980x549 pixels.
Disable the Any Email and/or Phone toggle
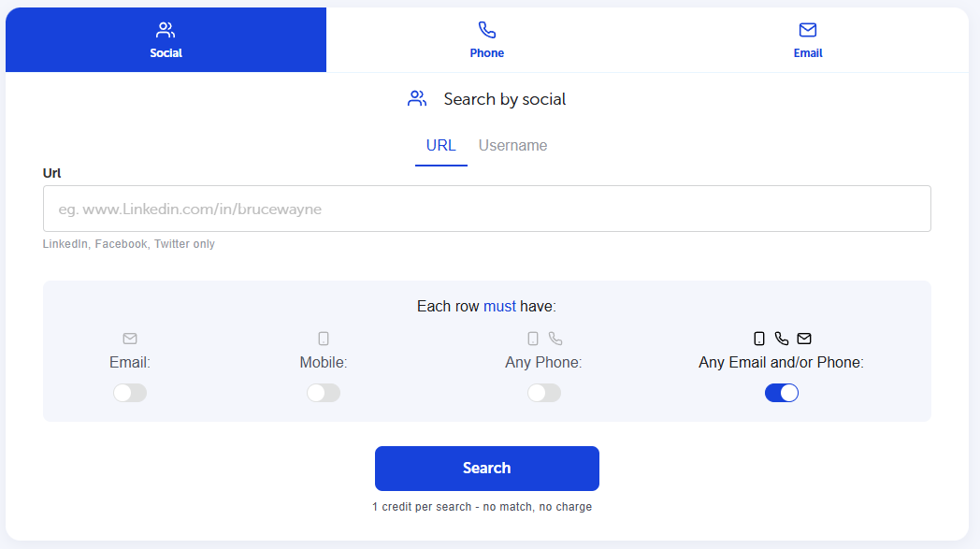click(x=781, y=393)
